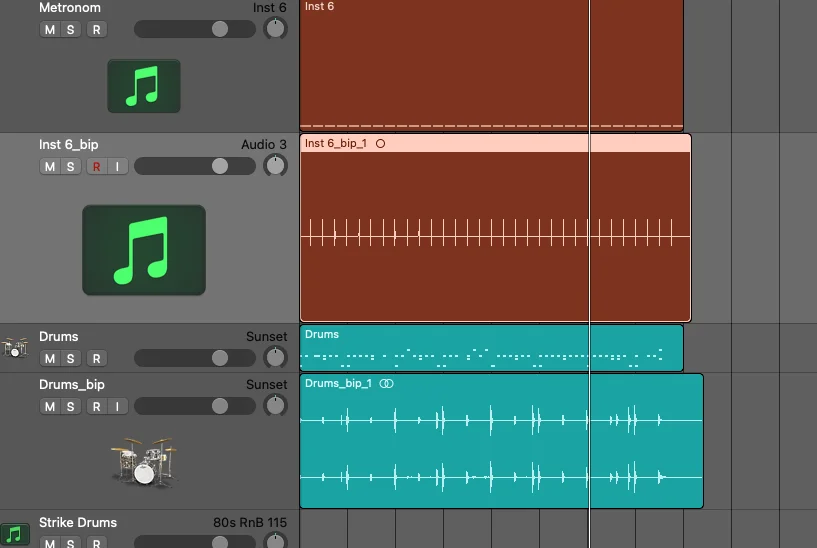Viewport: 817px width, 548px height.
Task: Record-enable the Drums track
Action: (96, 358)
